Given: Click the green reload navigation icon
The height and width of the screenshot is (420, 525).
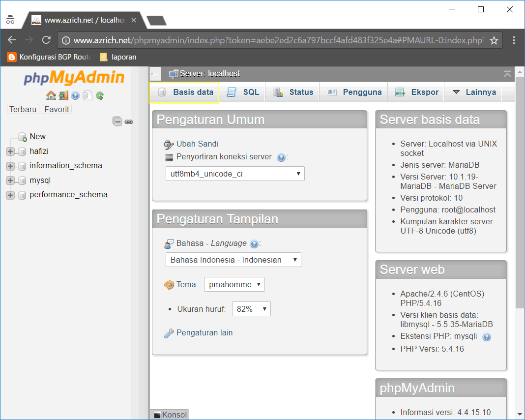Looking at the screenshot, I should tap(100, 95).
